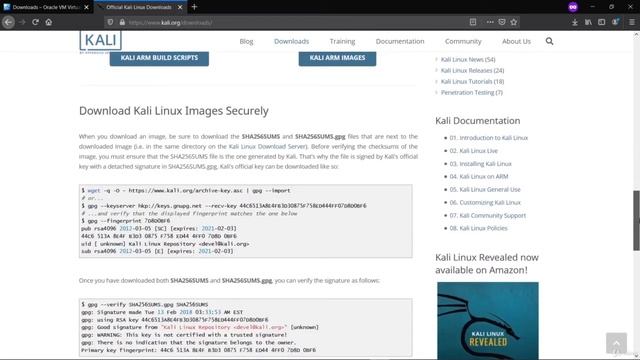
Task: Click the Kali ARM Images button
Action: point(337,58)
